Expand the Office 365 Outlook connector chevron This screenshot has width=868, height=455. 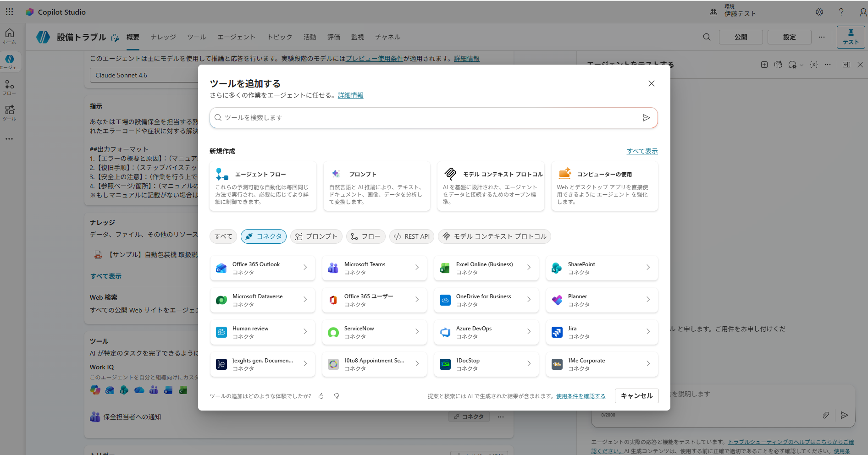pyautogui.click(x=305, y=267)
